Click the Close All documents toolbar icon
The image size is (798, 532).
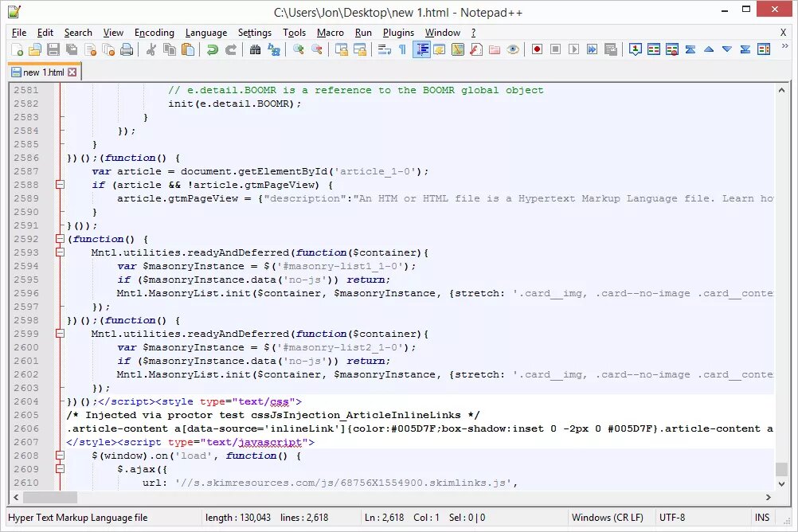(x=108, y=49)
